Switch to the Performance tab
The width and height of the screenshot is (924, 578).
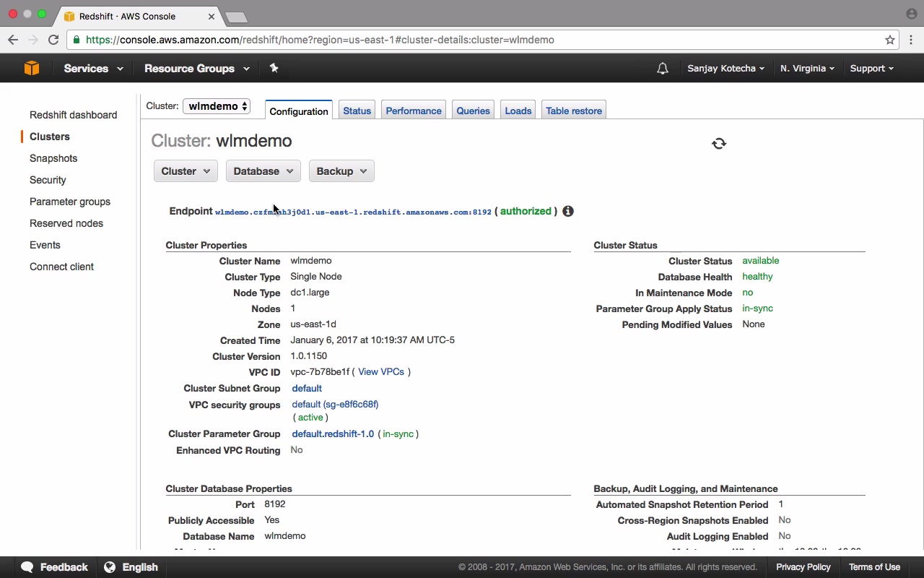click(414, 111)
